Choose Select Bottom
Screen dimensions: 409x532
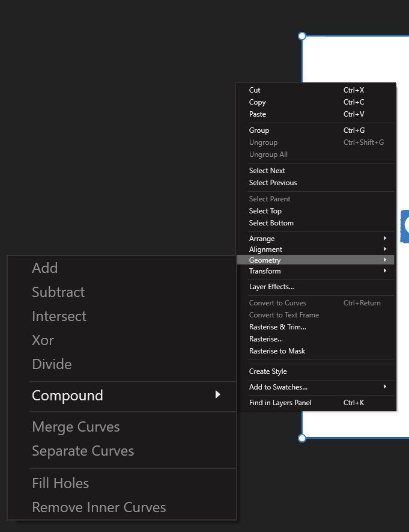(x=316, y=223)
